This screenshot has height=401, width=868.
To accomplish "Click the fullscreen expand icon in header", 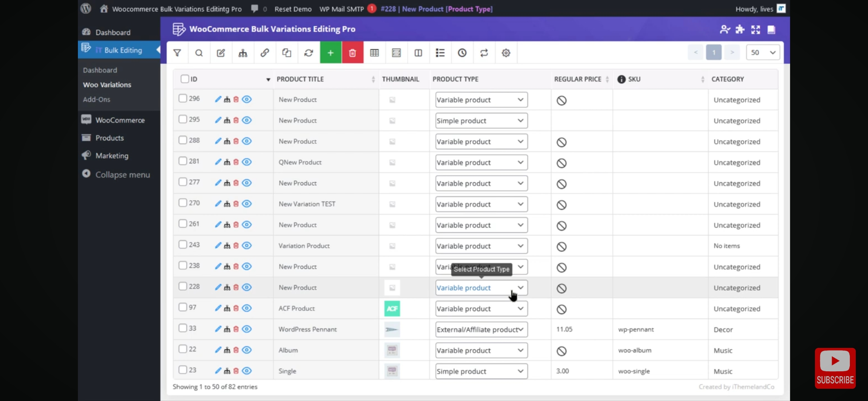I will 756,30.
